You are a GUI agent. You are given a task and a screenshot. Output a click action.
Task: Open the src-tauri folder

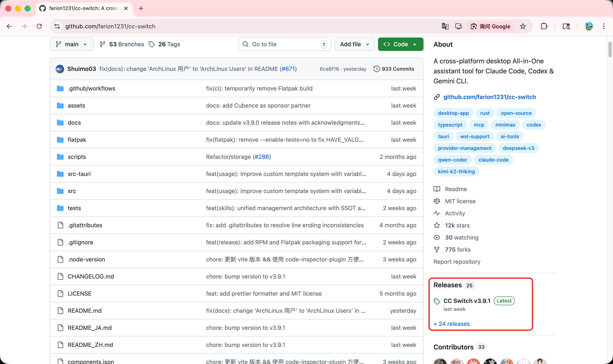(x=79, y=174)
